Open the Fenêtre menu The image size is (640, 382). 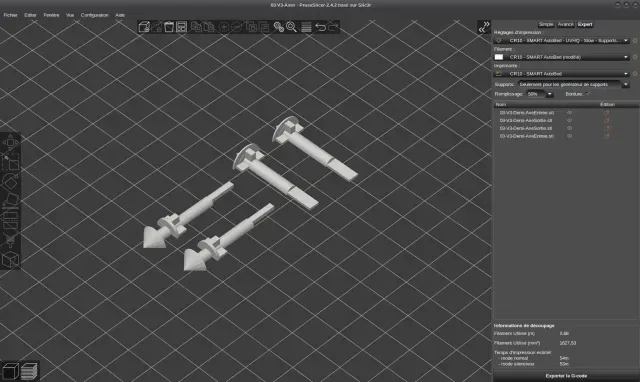coord(51,15)
